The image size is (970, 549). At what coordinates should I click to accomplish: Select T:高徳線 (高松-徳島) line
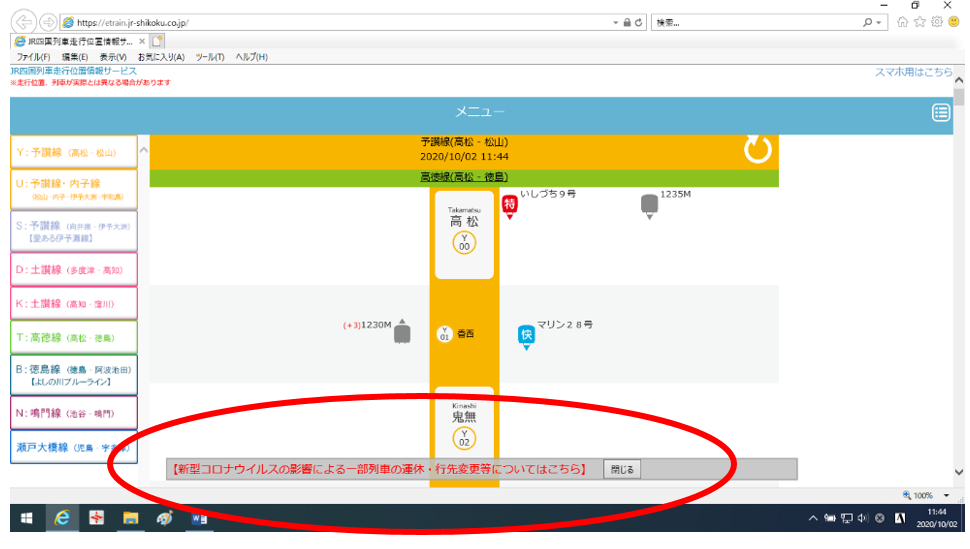(74, 338)
